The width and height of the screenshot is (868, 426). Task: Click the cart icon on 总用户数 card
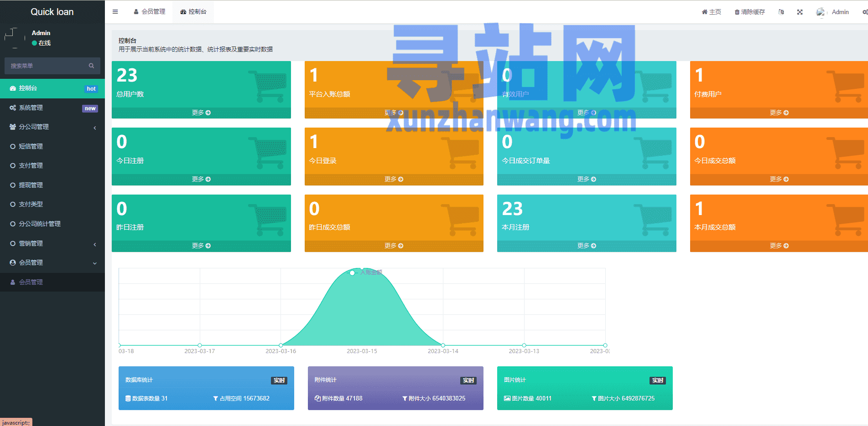coord(268,87)
